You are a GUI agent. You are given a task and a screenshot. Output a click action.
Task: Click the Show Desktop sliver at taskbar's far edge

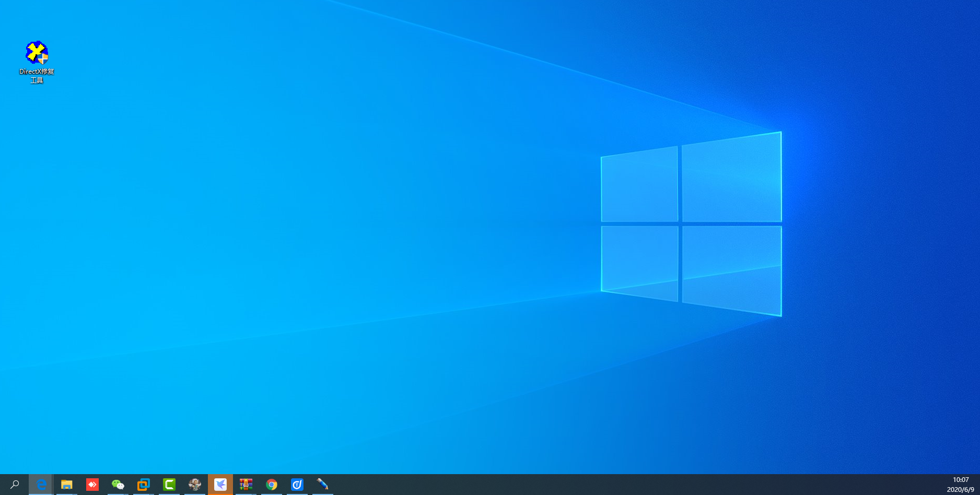pyautogui.click(x=978, y=485)
